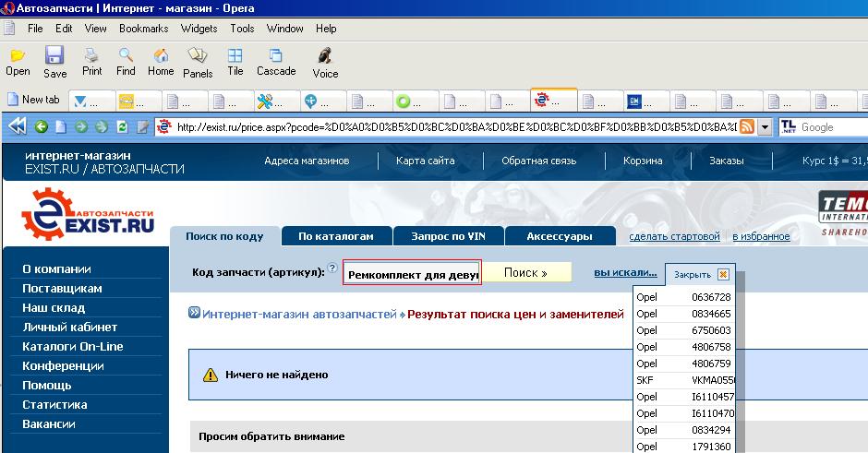
Task: Open the Tools menu
Action: [x=242, y=29]
